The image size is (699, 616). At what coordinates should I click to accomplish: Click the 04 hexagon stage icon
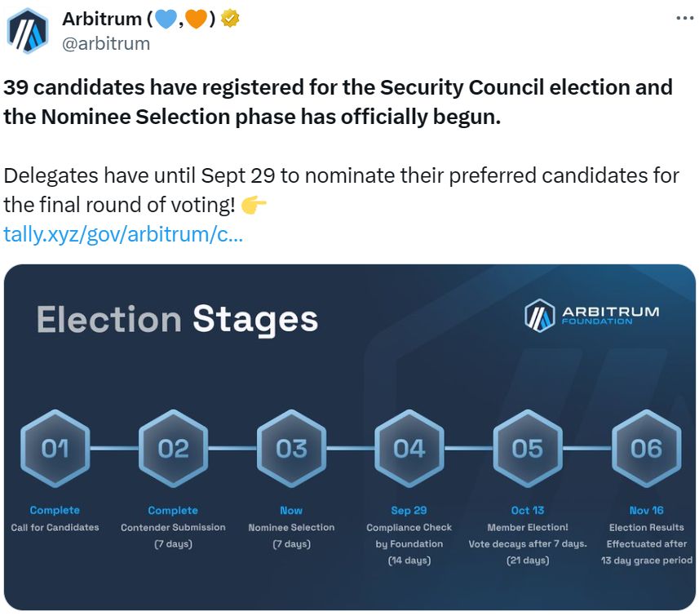[x=409, y=448]
